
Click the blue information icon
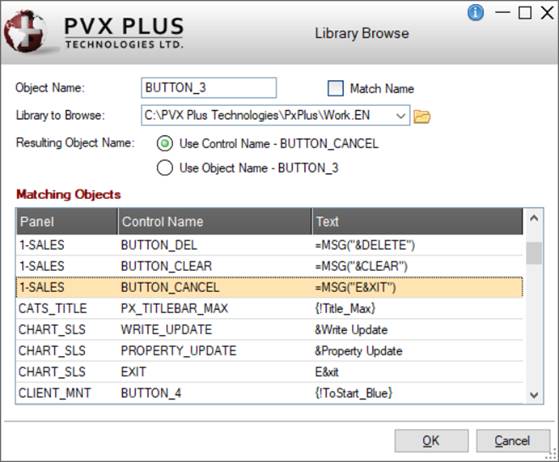pos(475,12)
